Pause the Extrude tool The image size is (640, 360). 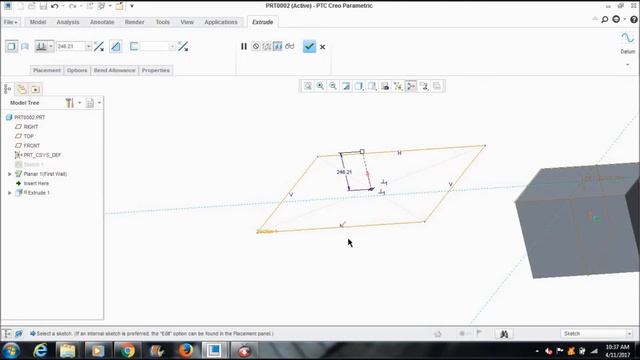(x=244, y=47)
